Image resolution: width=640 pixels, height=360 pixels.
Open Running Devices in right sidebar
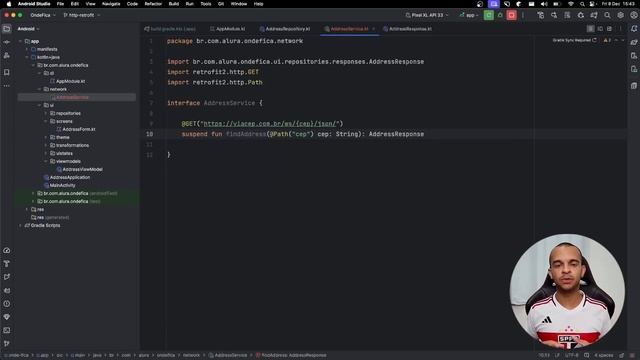[x=633, y=69]
